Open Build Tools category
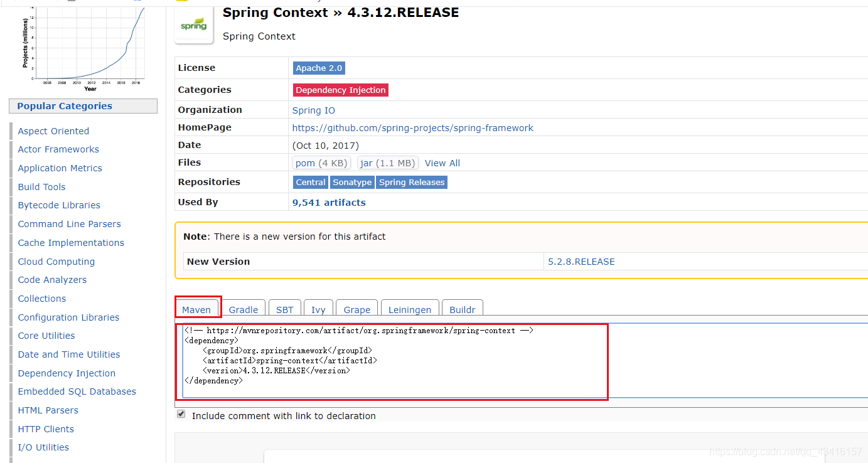The height and width of the screenshot is (463, 868). (41, 187)
